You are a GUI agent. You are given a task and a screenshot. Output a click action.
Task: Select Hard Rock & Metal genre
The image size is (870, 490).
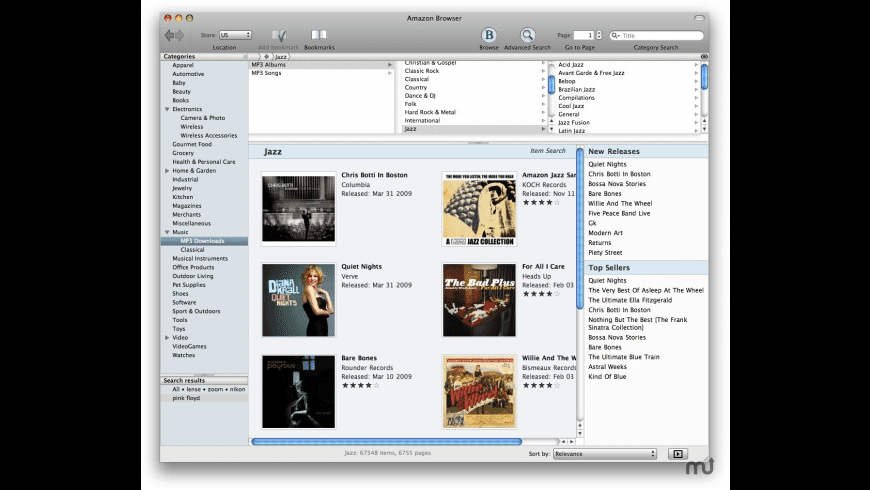pos(430,112)
